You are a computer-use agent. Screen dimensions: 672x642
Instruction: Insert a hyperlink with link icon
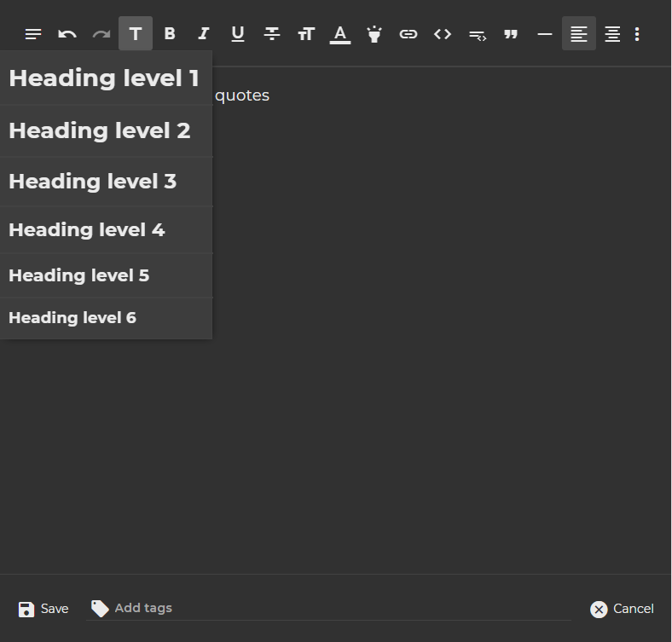coord(408,34)
